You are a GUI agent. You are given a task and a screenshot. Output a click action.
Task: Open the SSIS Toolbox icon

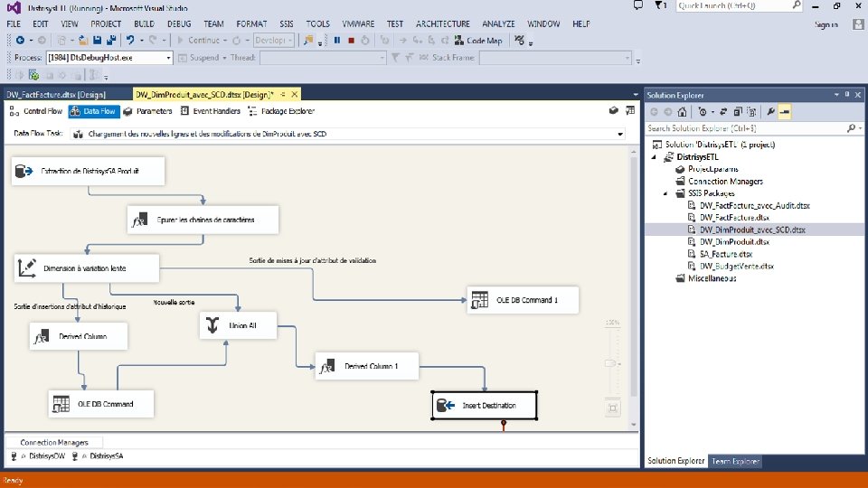(x=613, y=110)
